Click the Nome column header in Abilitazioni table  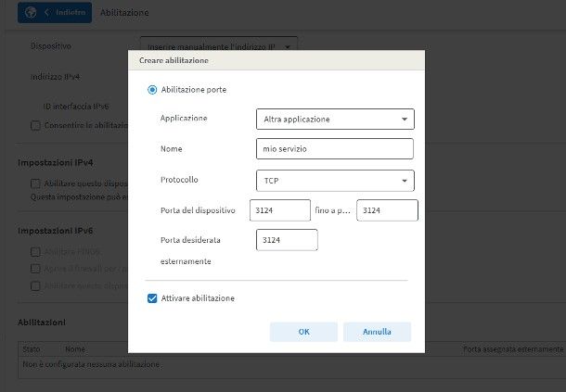76,349
